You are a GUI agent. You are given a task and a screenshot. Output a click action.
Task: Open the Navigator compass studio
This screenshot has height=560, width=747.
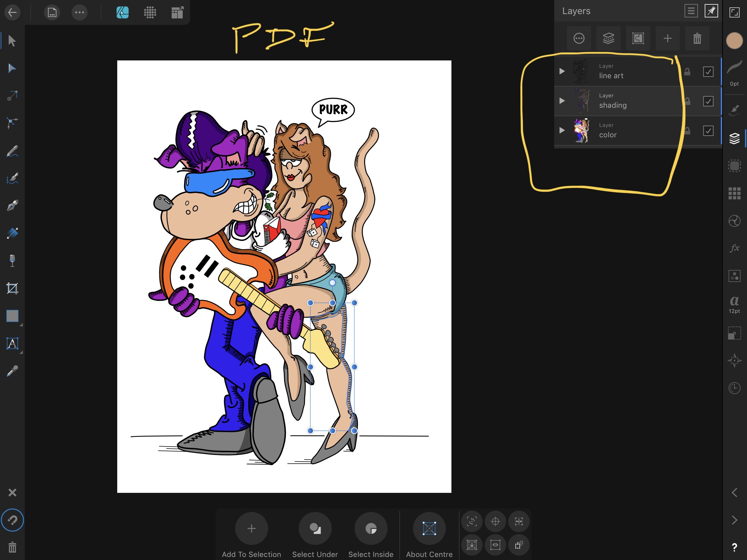pos(734,360)
